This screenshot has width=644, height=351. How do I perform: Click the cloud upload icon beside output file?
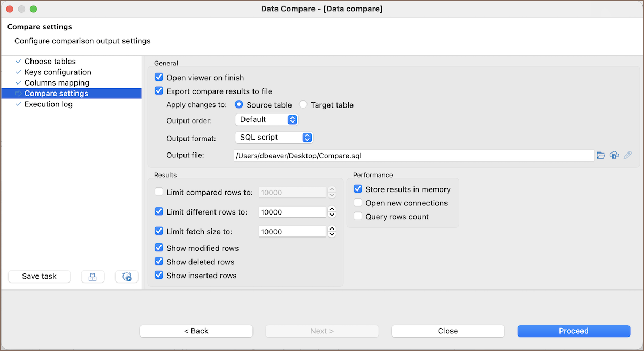point(615,155)
